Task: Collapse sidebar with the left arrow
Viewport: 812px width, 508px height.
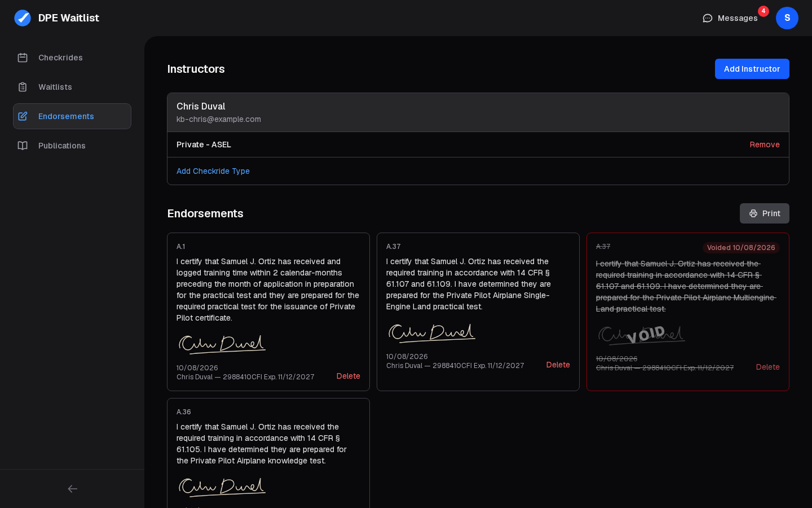Action: click(72, 489)
